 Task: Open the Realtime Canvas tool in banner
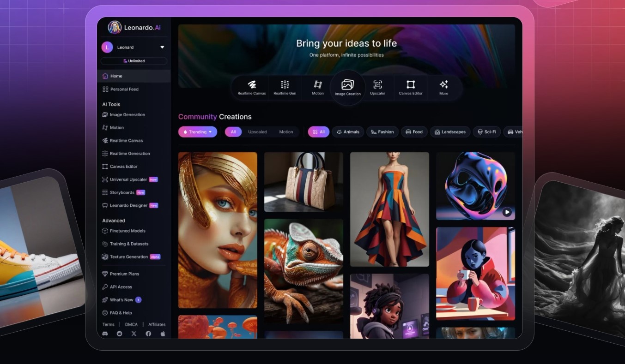[x=252, y=87]
